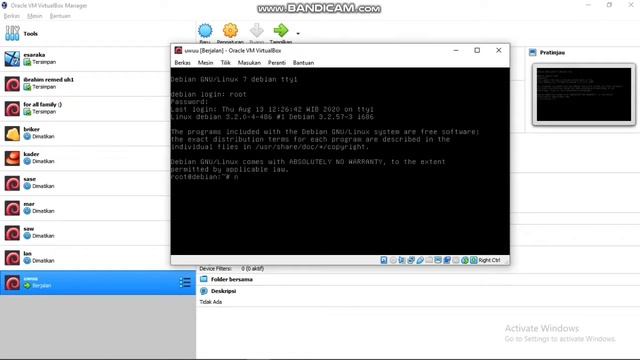Click recording indicator in VM status bar
640x360 pixels.
(x=447, y=260)
